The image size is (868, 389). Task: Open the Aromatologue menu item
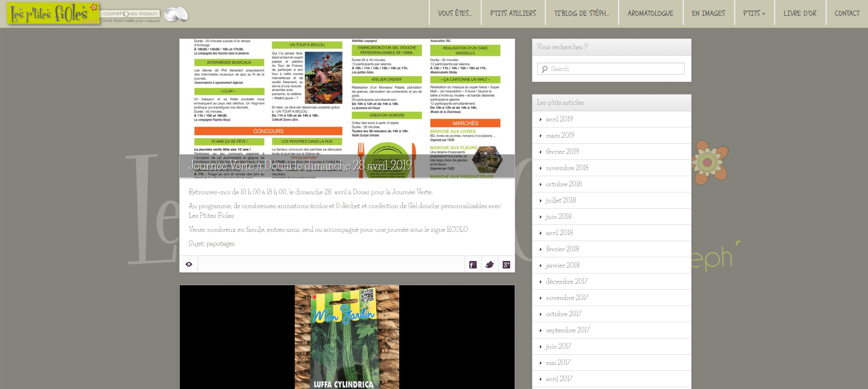[x=650, y=13]
